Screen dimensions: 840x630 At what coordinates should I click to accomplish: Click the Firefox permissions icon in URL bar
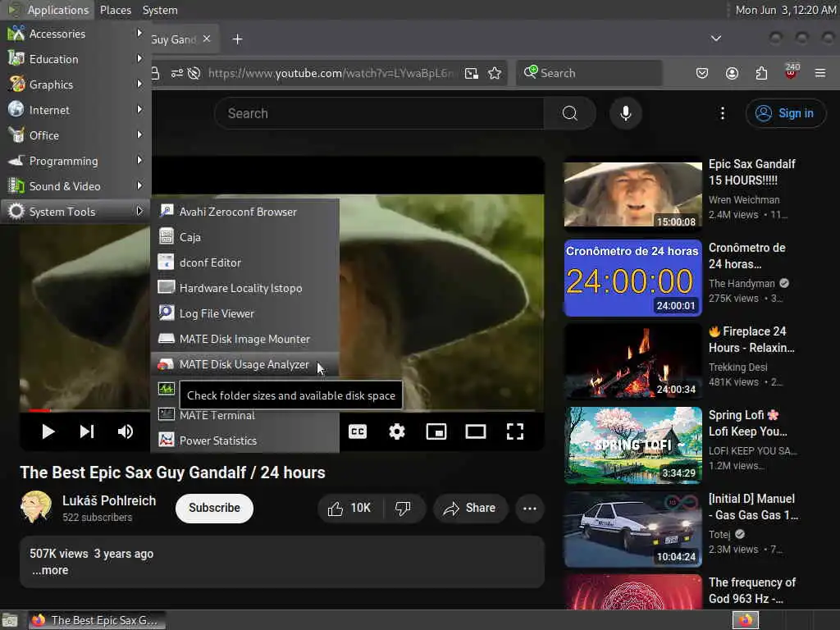point(177,73)
